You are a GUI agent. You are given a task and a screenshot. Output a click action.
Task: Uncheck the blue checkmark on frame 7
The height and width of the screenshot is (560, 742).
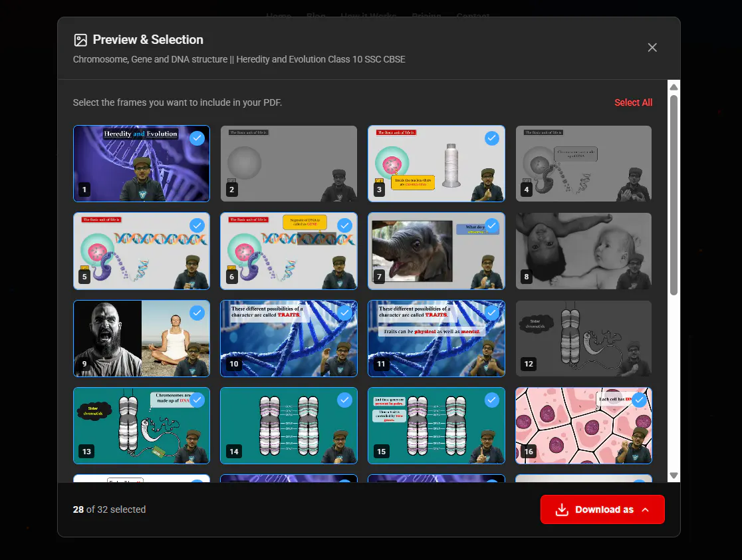tap(491, 225)
